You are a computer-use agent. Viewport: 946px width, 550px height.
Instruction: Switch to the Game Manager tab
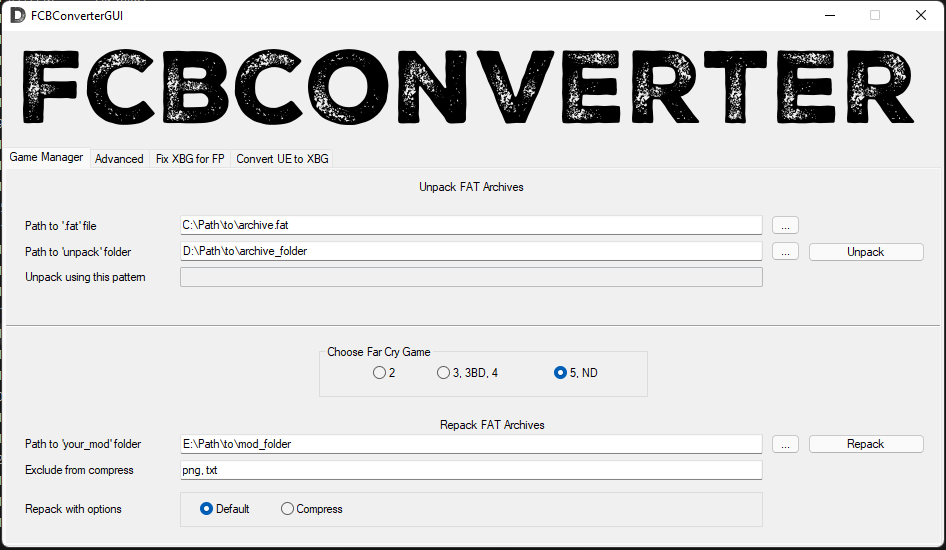click(x=46, y=157)
